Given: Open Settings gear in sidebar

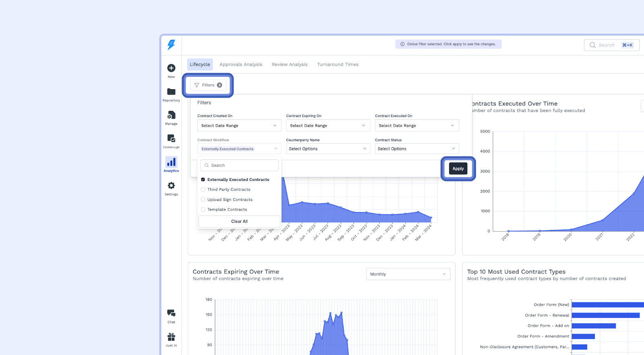Looking at the screenshot, I should click(171, 186).
